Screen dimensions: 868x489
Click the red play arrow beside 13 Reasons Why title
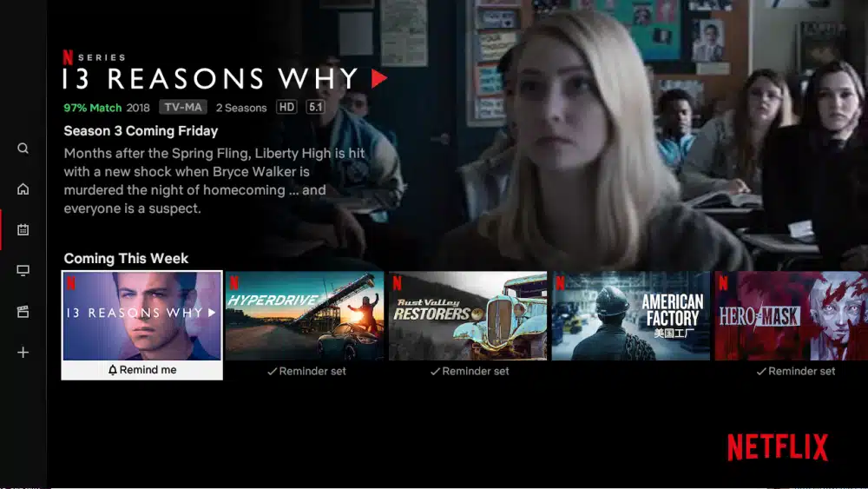tap(379, 79)
